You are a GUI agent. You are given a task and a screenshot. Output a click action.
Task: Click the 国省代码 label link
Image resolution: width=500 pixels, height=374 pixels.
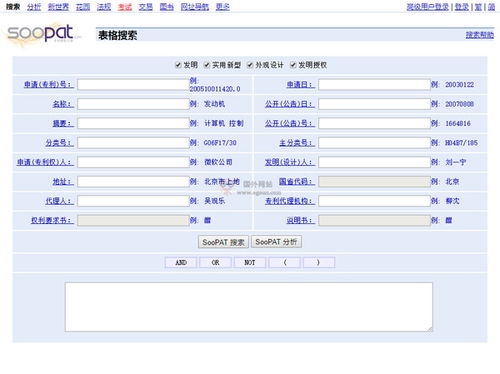297,181
